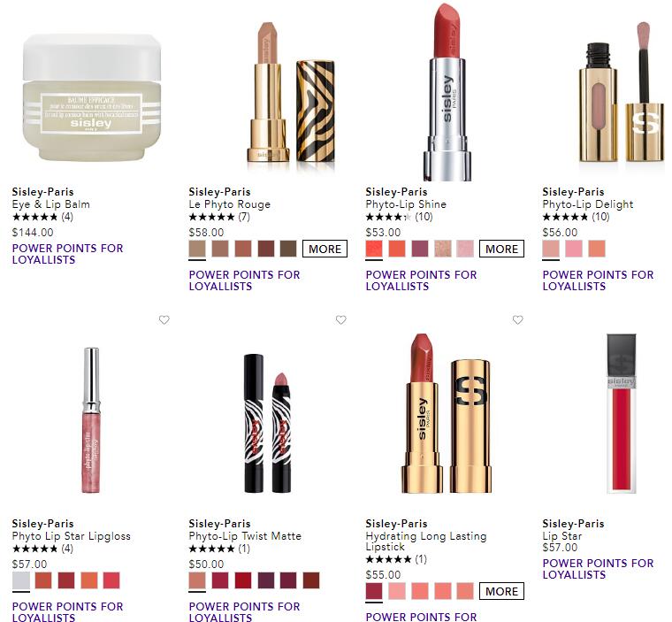The image size is (672, 622).
Task: View star rating reviews for Phyto-Lip Shine
Action: click(400, 217)
